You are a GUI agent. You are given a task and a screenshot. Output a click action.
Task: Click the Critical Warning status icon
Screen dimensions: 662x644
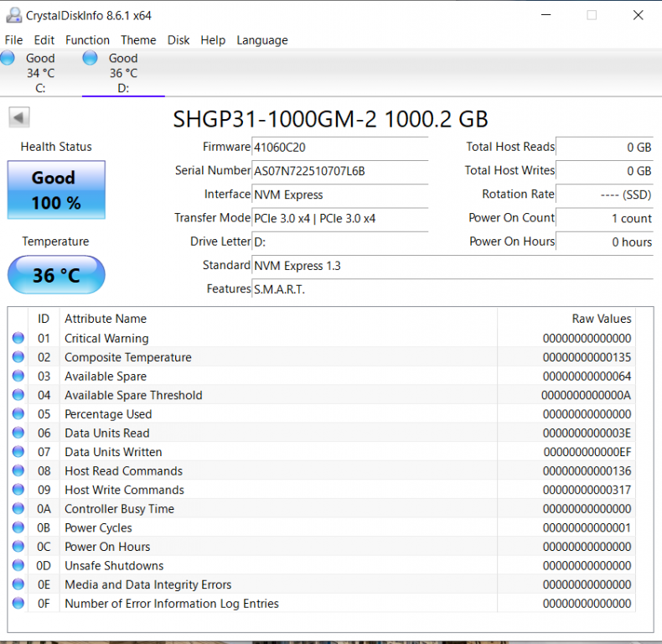click(18, 339)
